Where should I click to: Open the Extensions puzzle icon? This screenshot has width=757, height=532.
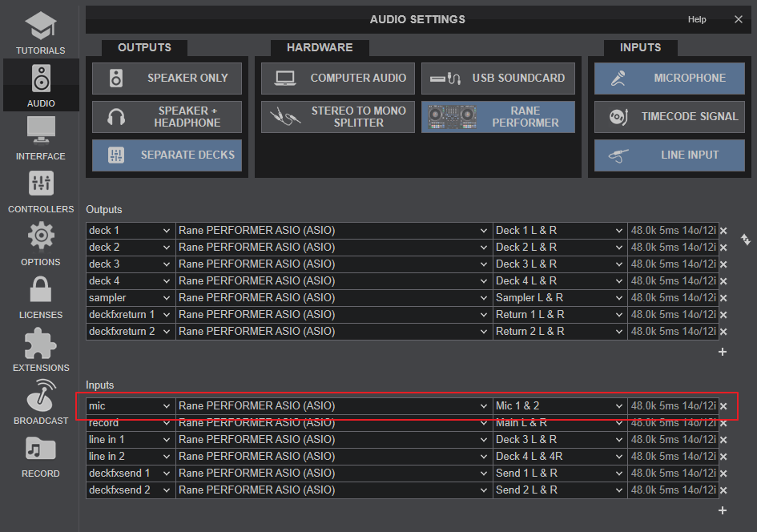pos(41,350)
